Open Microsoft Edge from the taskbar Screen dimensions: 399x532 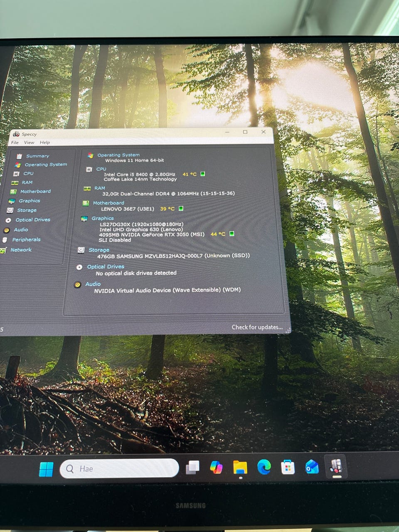[x=264, y=467]
